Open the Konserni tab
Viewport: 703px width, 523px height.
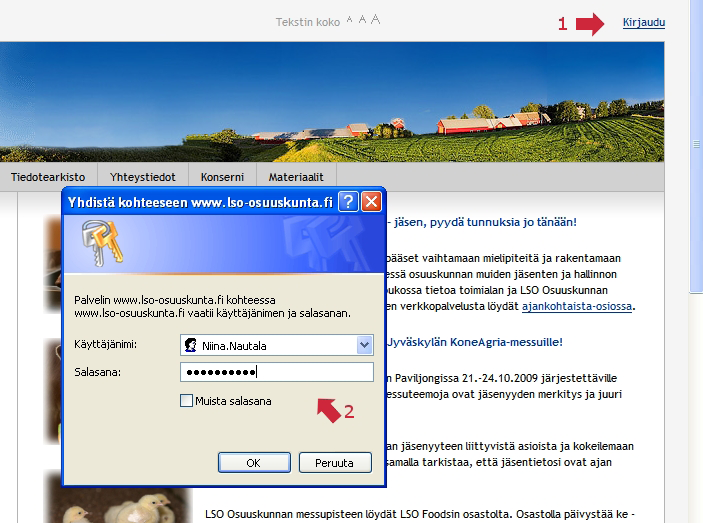click(222, 177)
